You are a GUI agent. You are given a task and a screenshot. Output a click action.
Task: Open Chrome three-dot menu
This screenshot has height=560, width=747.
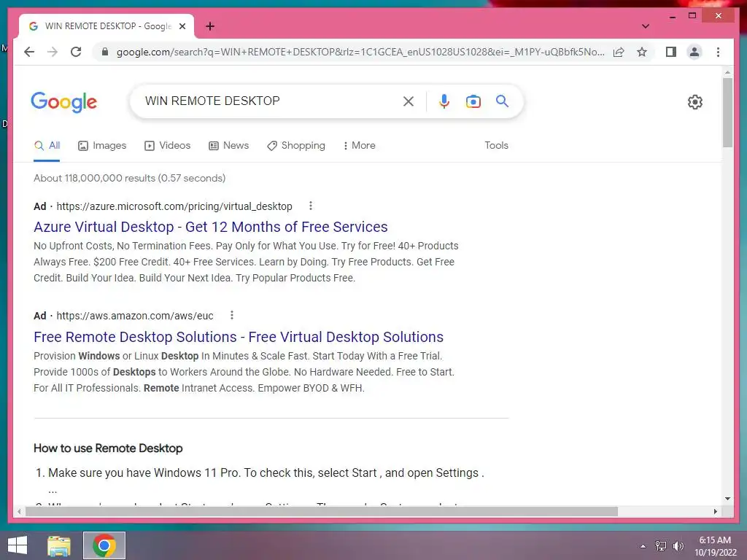tap(718, 52)
